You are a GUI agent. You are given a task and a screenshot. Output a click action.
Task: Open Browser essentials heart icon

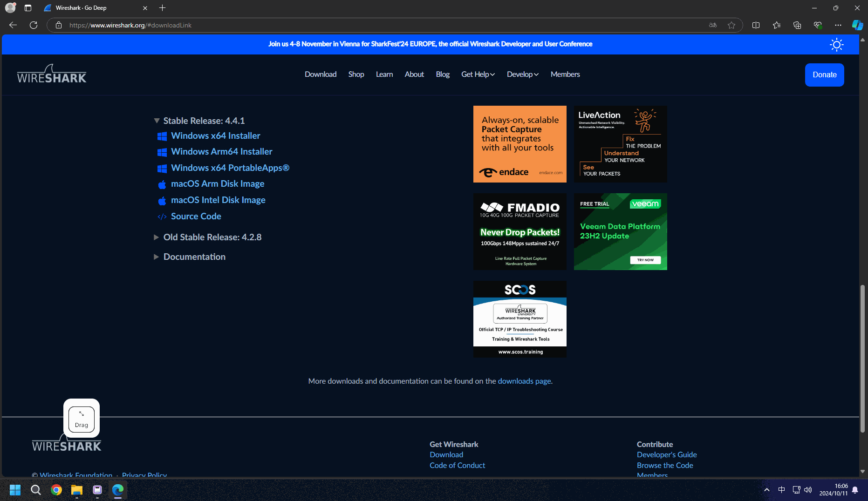click(818, 25)
